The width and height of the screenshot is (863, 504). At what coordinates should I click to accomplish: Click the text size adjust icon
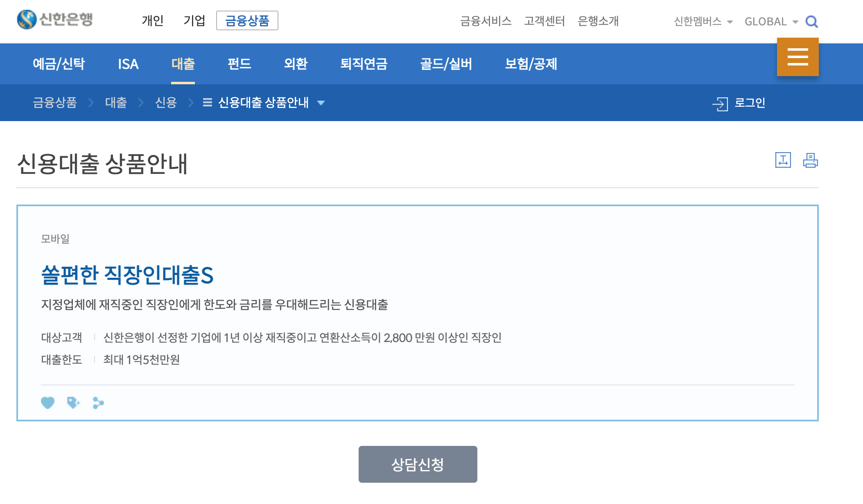(x=783, y=160)
